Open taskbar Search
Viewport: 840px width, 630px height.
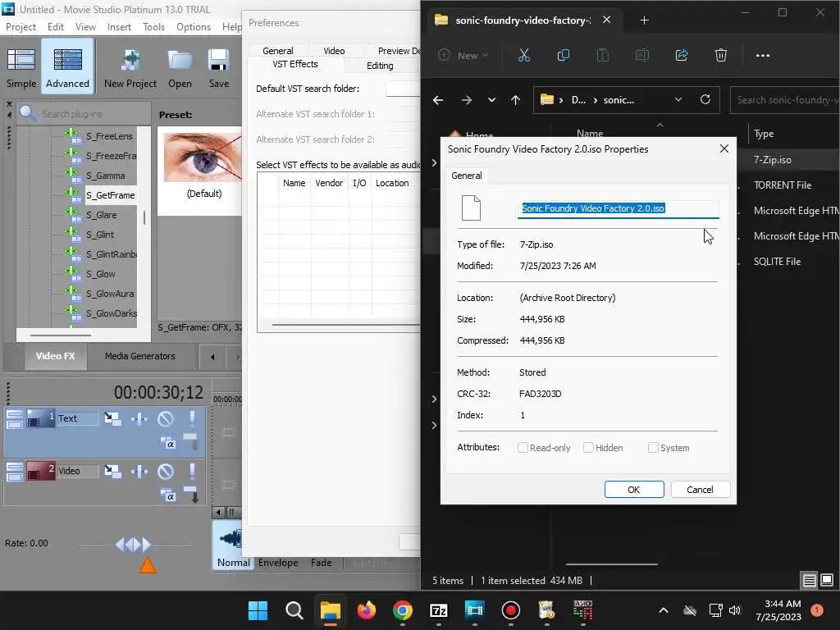(294, 610)
